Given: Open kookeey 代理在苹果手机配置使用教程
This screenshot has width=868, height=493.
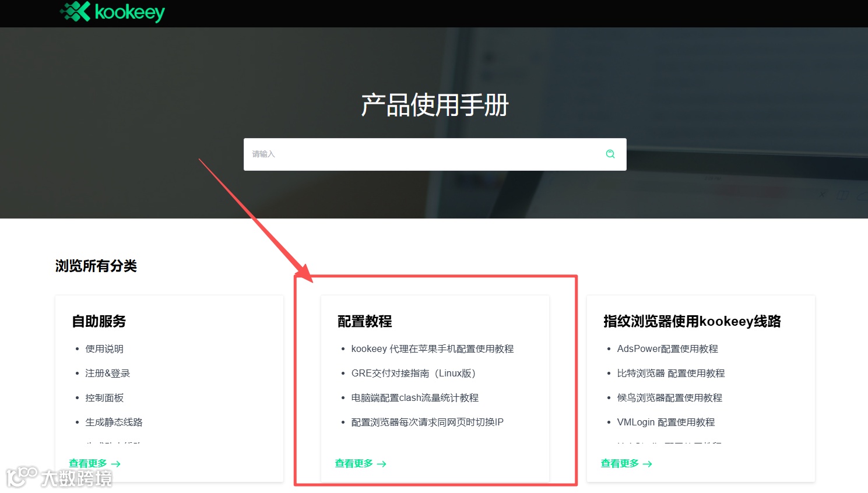Looking at the screenshot, I should 433,348.
